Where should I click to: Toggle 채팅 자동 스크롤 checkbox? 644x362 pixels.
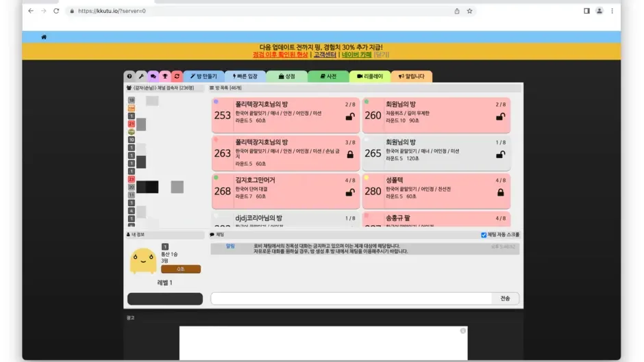click(x=484, y=235)
